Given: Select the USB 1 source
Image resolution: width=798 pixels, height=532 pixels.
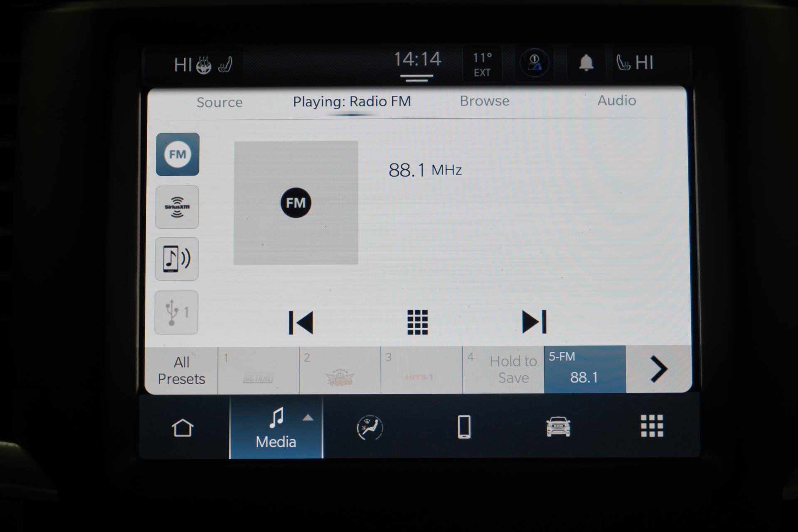Looking at the screenshot, I should pos(176,313).
